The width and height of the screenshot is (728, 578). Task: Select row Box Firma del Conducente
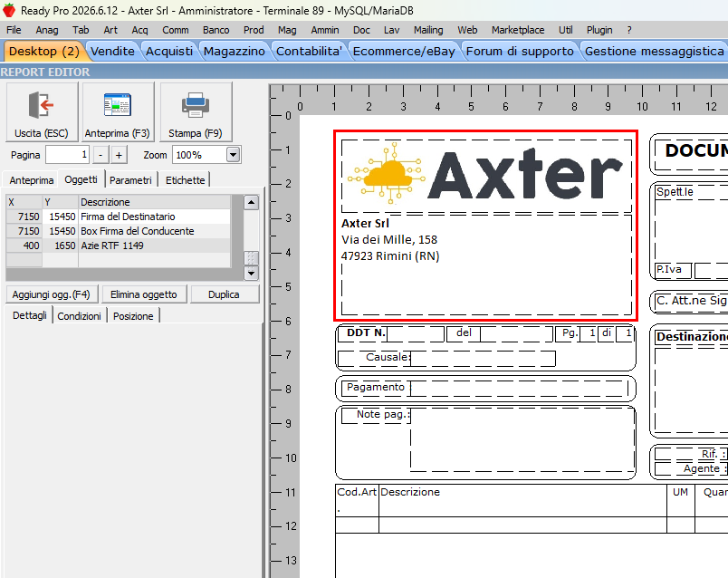[x=119, y=231]
